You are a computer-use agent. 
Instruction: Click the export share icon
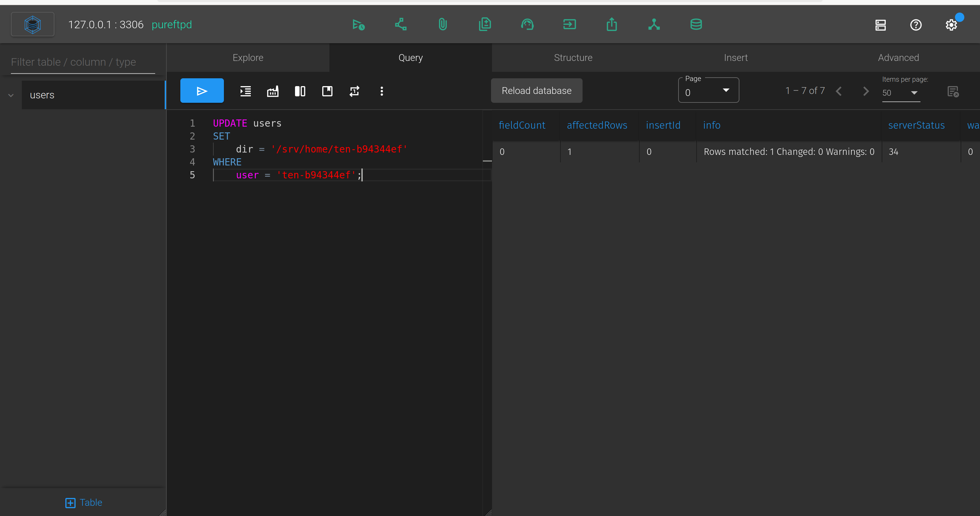pos(612,25)
